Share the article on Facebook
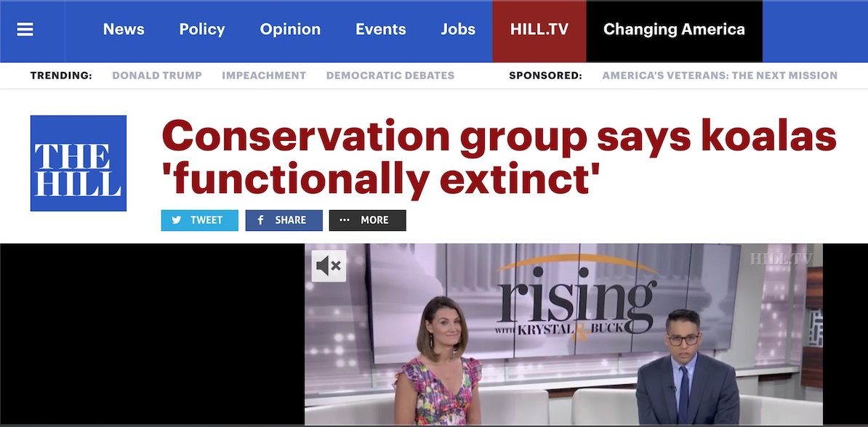Screen dimensions: 868x427 pos(284,220)
